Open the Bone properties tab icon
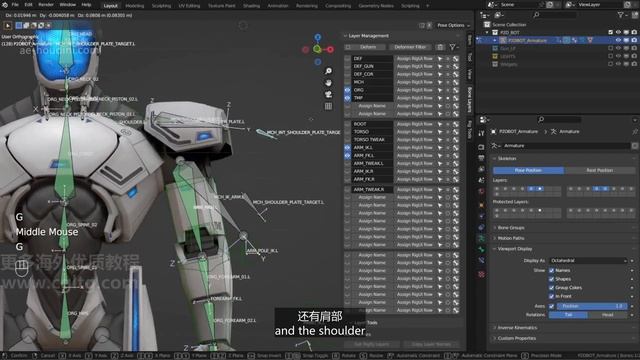 (481, 249)
